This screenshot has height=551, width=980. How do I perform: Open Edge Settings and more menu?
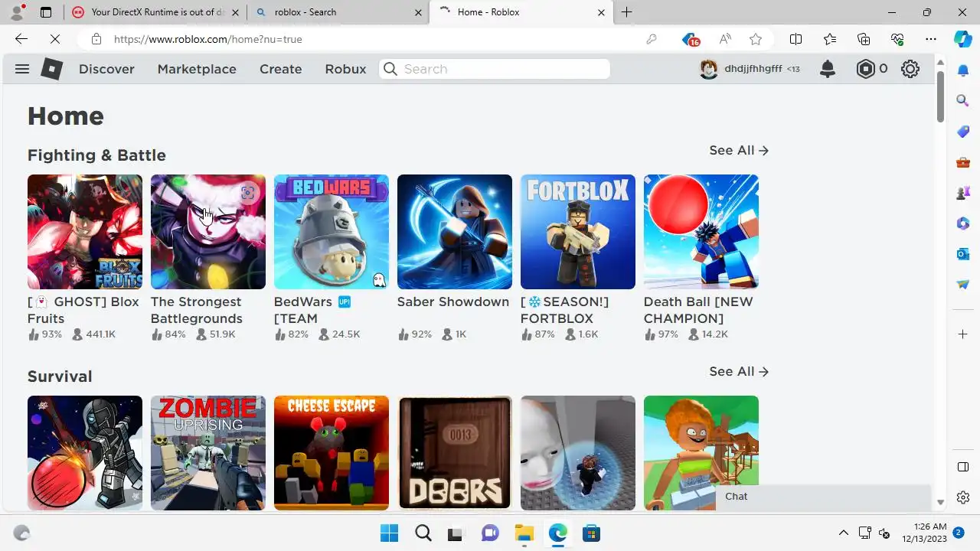[931, 39]
